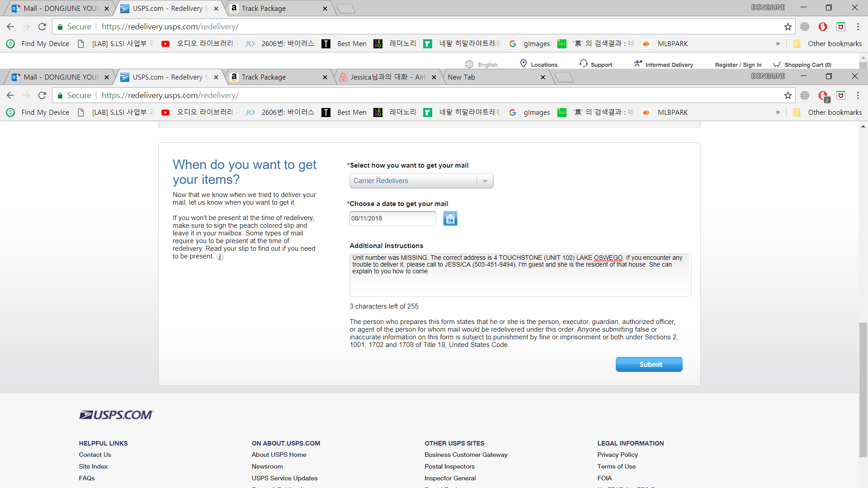Open the calendar date picker icon
Image resolution: width=868 pixels, height=488 pixels.
(x=450, y=219)
